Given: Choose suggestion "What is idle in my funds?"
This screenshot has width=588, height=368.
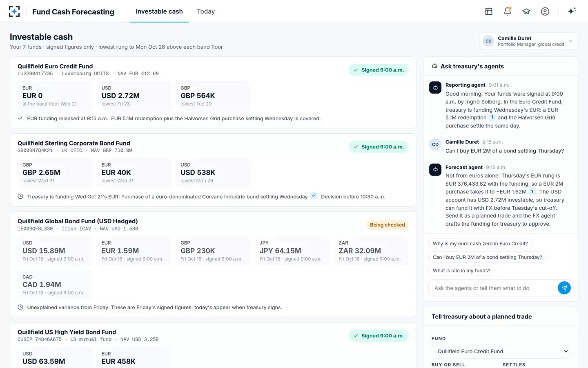Looking at the screenshot, I should coord(461,271).
